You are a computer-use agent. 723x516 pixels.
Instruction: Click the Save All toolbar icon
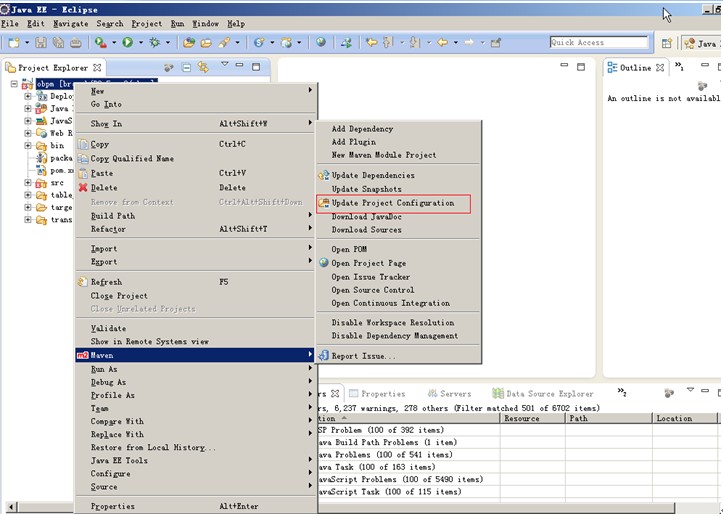(x=58, y=43)
